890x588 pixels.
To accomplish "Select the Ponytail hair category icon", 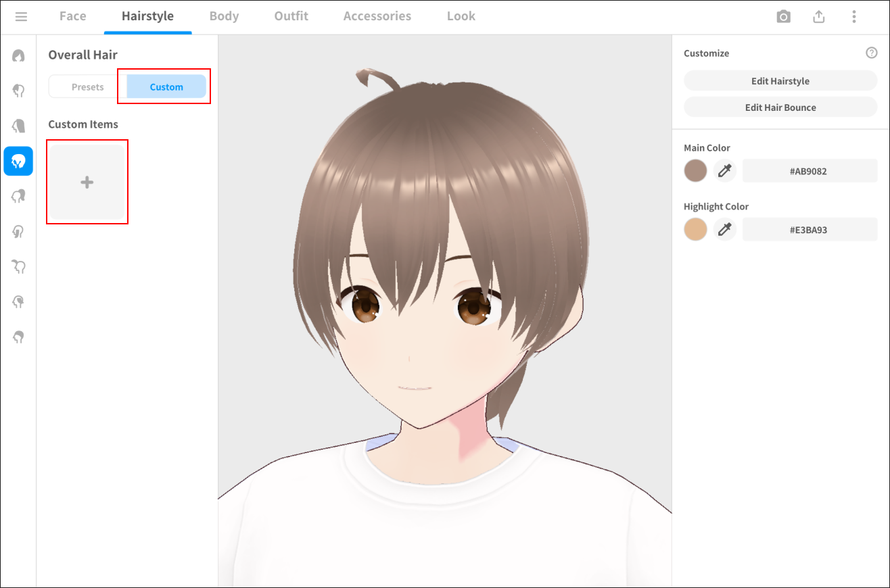I will 18,196.
